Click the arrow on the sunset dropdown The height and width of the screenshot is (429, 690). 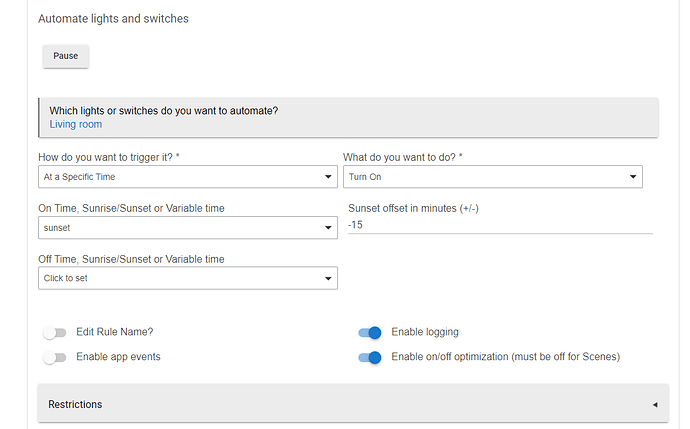click(x=329, y=229)
